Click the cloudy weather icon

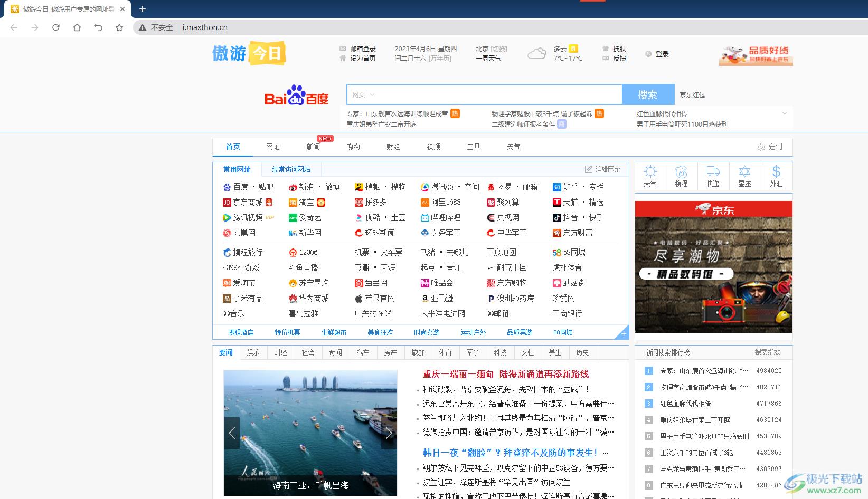coord(537,53)
